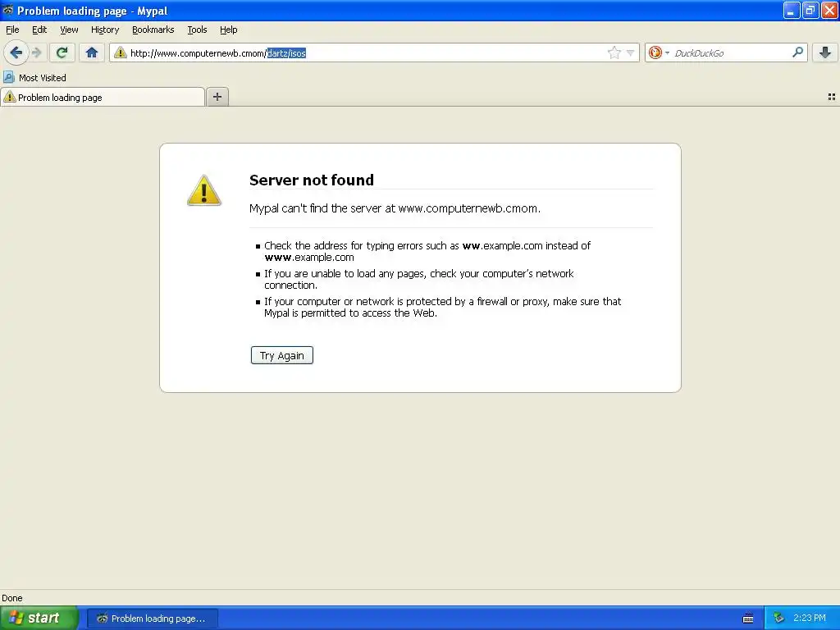Open the downloads arrow button
The height and width of the screenshot is (630, 840).
(825, 52)
